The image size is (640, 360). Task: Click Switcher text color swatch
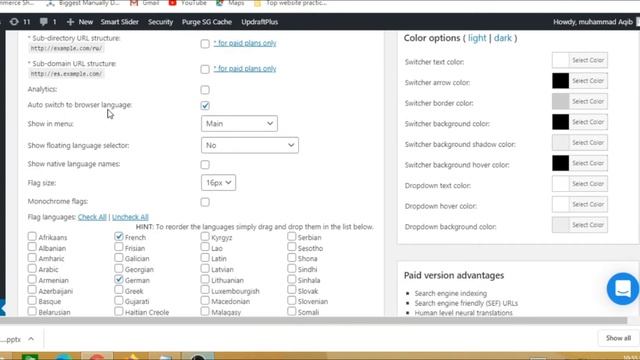pyautogui.click(x=560, y=60)
